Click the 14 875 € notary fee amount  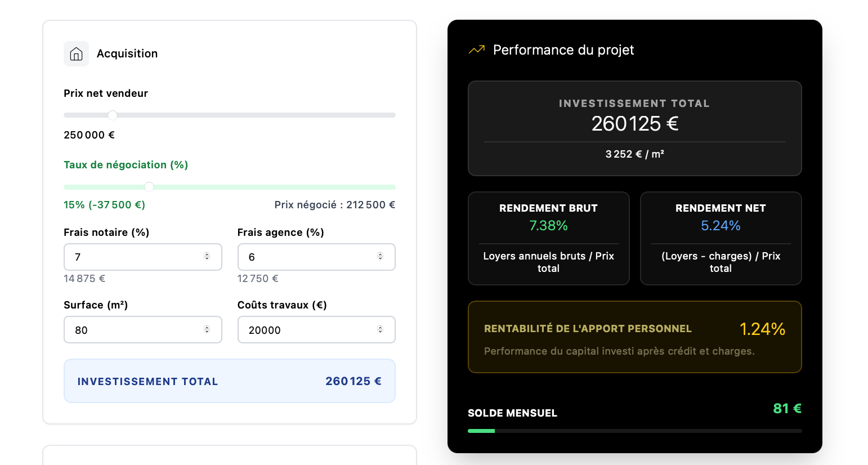tap(84, 279)
